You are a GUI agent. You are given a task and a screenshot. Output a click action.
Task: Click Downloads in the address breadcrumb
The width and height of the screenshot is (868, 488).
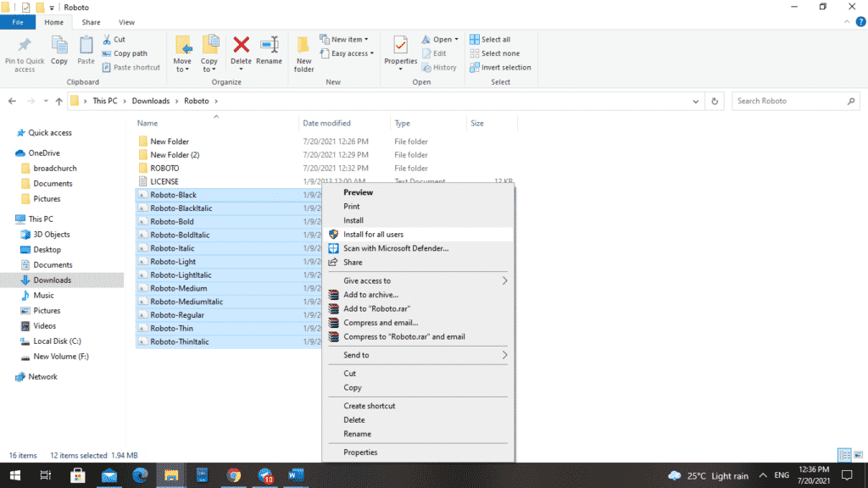pyautogui.click(x=151, y=102)
